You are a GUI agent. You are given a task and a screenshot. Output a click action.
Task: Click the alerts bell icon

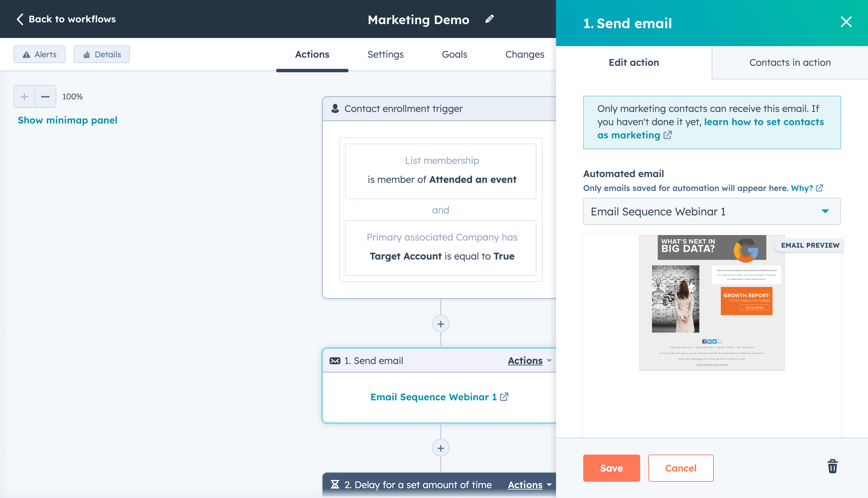26,54
